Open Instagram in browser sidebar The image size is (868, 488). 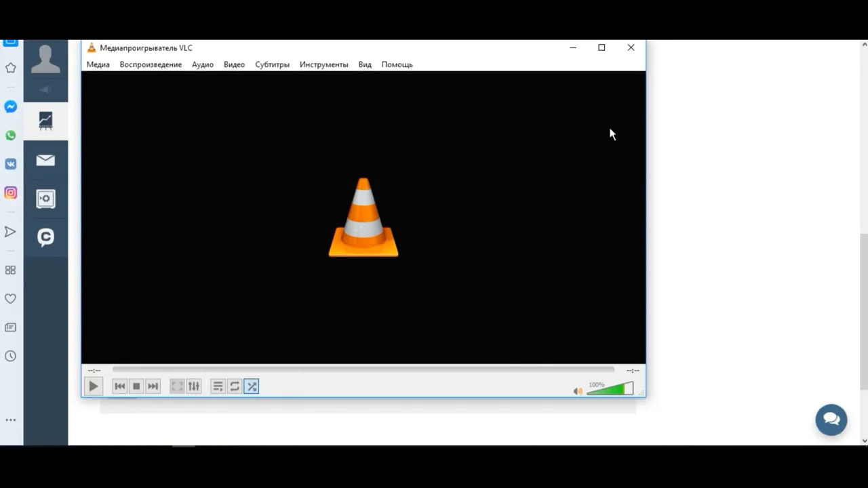tap(11, 192)
